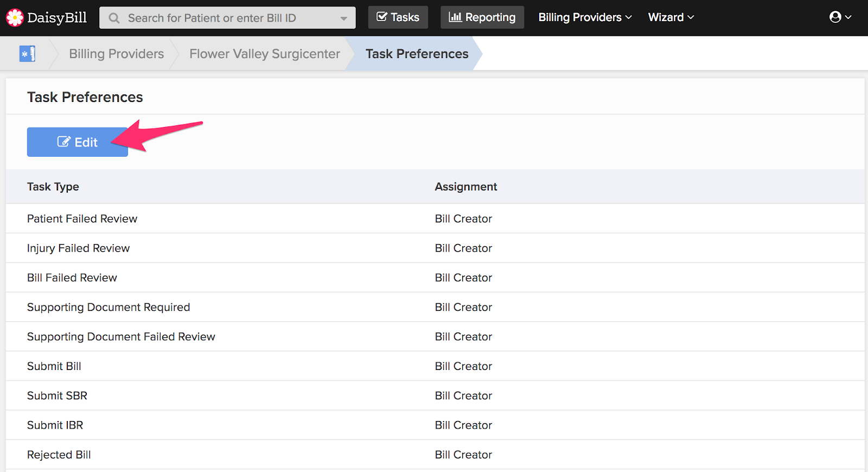Click Bill Creator for Injury Failed Review
The image size is (868, 472).
click(x=463, y=248)
